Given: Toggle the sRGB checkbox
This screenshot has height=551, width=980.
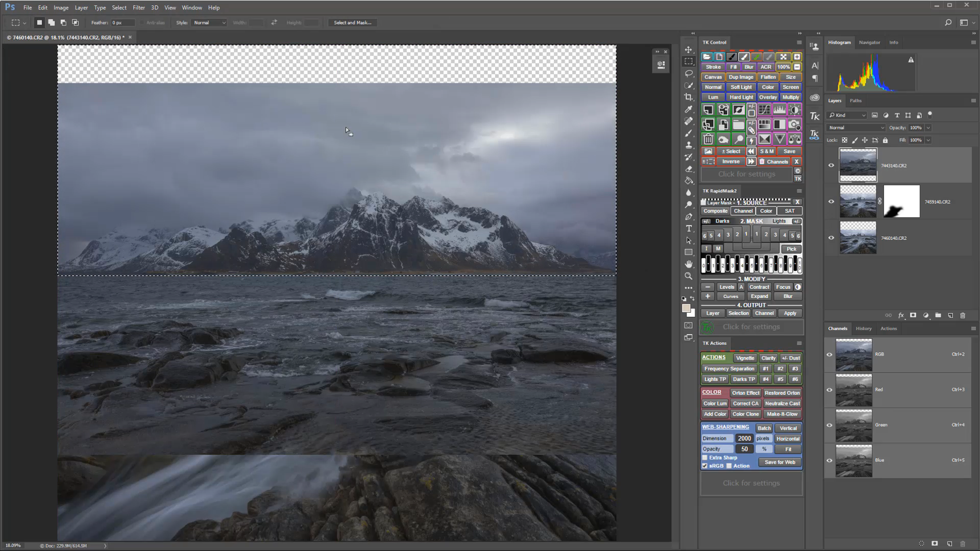Looking at the screenshot, I should (x=705, y=466).
